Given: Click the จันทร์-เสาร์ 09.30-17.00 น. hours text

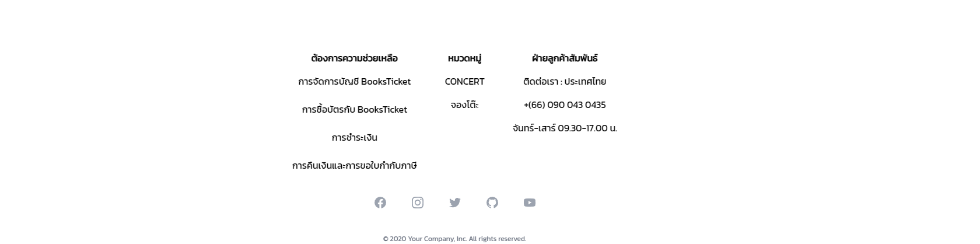Looking at the screenshot, I should [x=565, y=128].
